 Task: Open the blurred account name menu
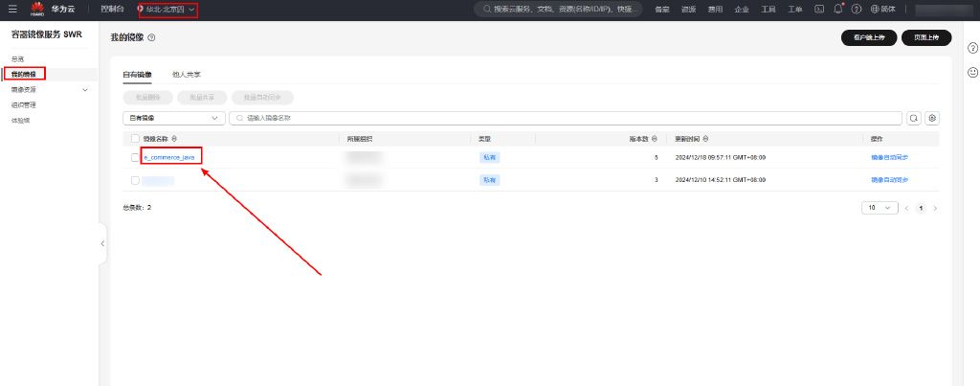pos(942,10)
